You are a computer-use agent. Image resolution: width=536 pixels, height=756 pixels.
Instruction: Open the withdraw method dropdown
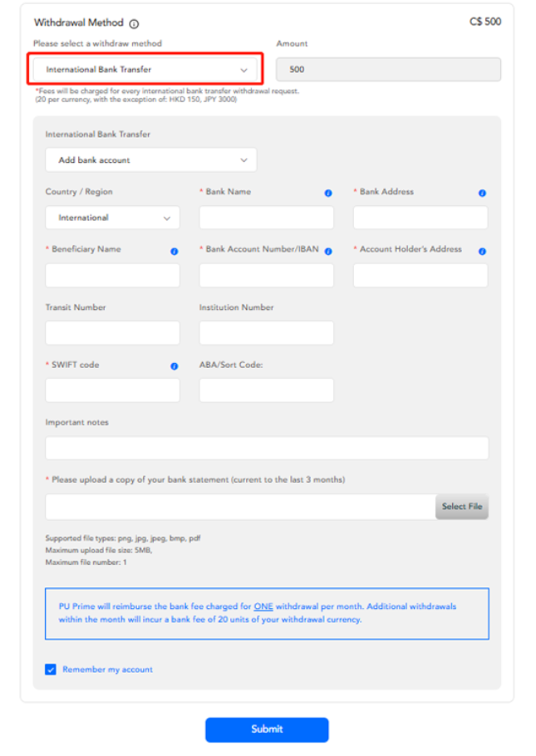147,70
